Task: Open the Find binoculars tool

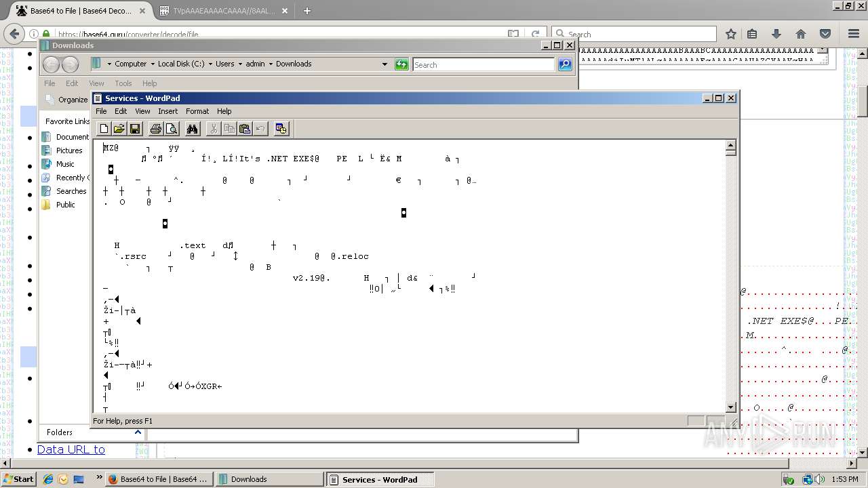Action: tap(193, 128)
